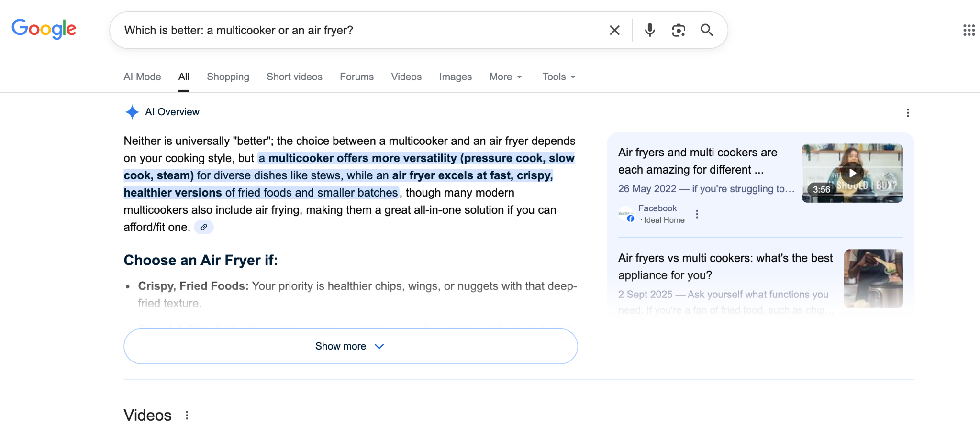Open the Videos tab
Viewport: 980px width, 427px height.
click(406, 77)
